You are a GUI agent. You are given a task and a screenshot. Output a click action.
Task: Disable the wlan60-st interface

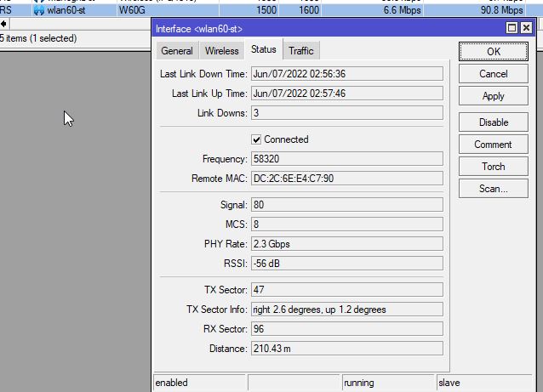coord(494,122)
